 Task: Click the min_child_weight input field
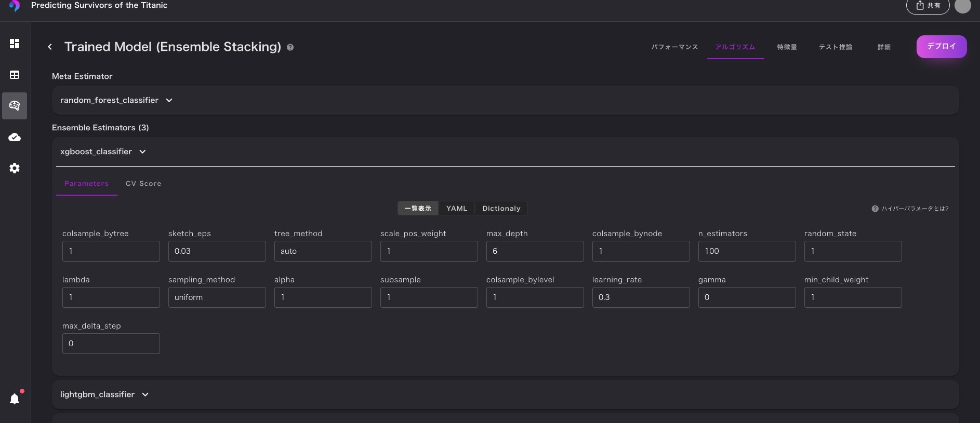pyautogui.click(x=853, y=297)
